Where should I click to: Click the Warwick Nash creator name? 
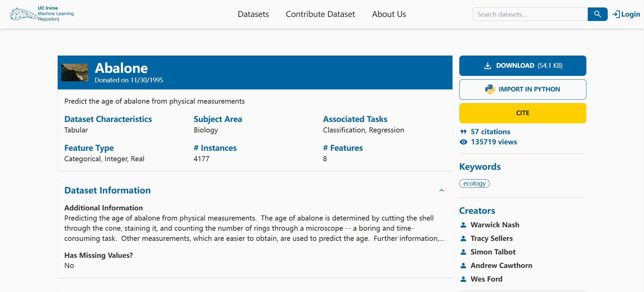(x=495, y=225)
